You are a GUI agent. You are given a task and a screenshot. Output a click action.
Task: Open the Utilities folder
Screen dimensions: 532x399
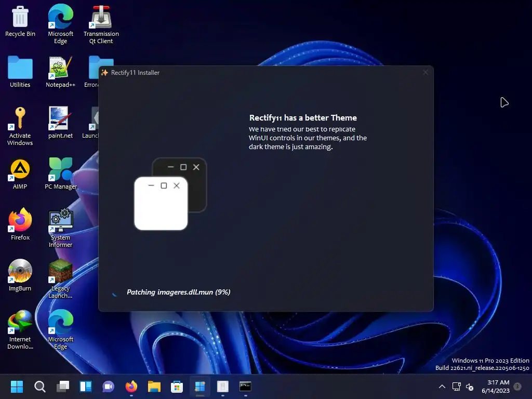click(20, 72)
